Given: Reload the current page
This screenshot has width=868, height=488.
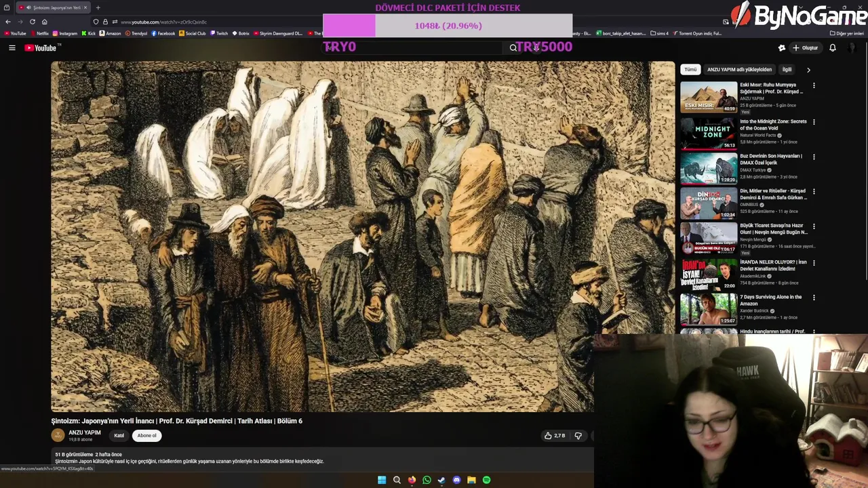Looking at the screenshot, I should point(32,22).
